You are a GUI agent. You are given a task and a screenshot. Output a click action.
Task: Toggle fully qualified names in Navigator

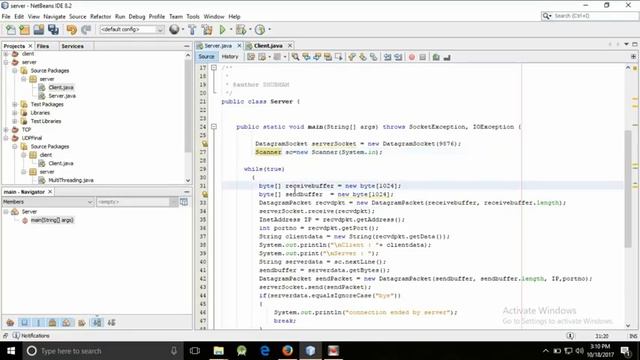click(x=82, y=322)
